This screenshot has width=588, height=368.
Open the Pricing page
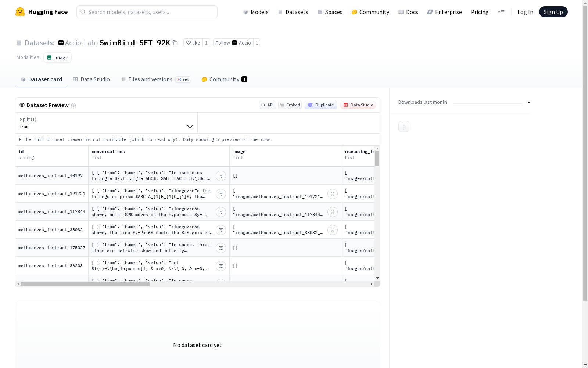tap(480, 12)
